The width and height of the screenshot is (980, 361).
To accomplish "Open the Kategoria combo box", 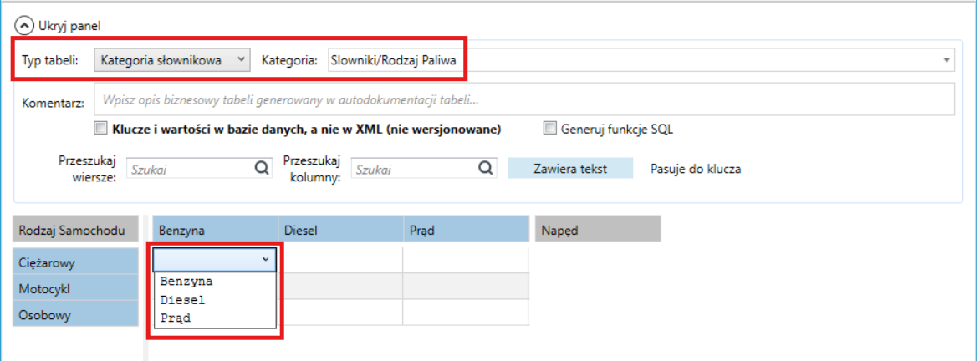I will (x=641, y=60).
